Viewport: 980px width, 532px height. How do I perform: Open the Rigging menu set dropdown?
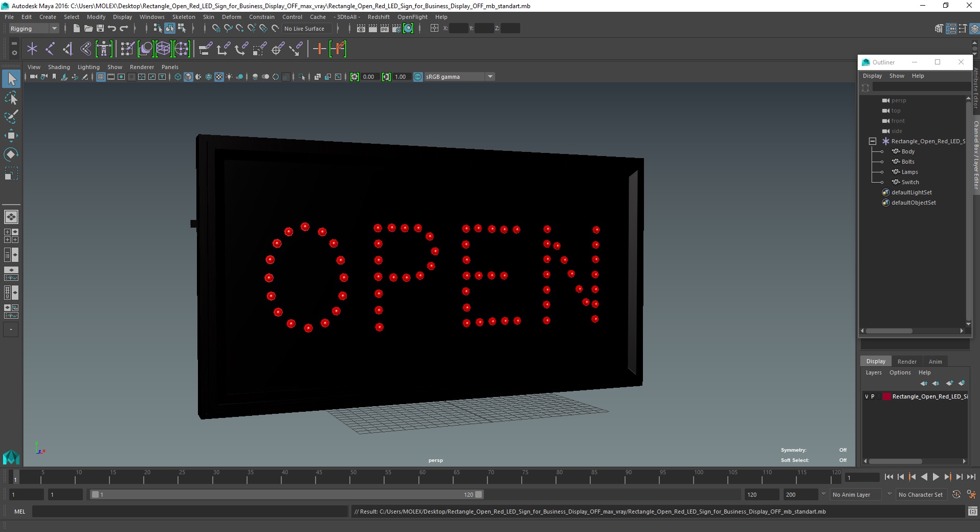pos(34,29)
